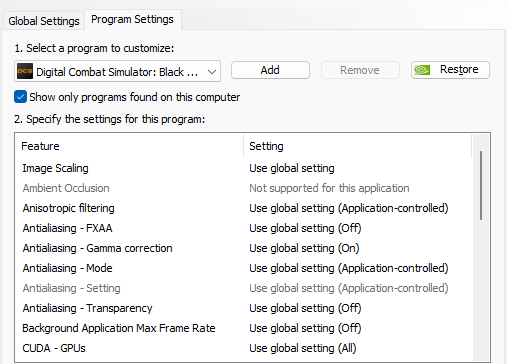This screenshot has width=508, height=364.
Task: Select the Program Settings tab
Action: click(132, 19)
